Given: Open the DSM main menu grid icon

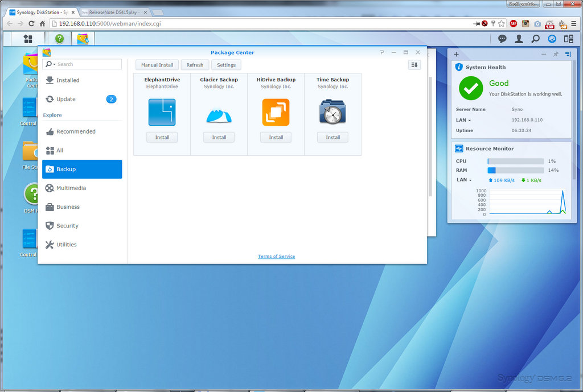Looking at the screenshot, I should 27,39.
